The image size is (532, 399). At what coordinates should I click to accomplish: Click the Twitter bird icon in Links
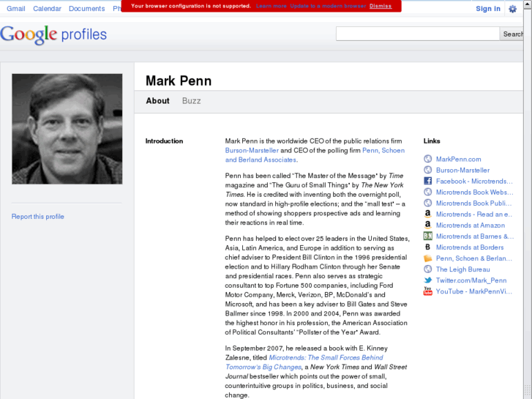click(x=428, y=280)
